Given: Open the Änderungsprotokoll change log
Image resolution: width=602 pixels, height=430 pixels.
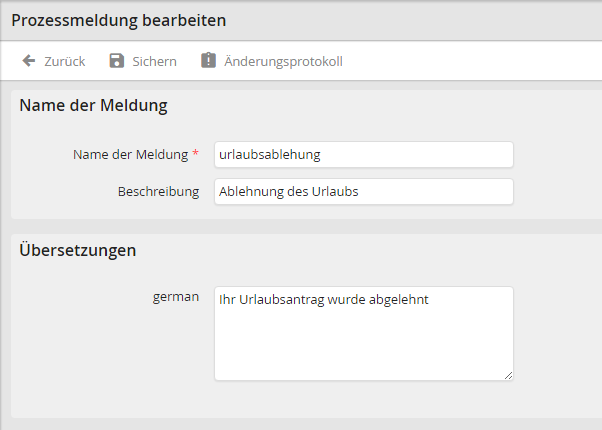Looking at the screenshot, I should pos(283,61).
